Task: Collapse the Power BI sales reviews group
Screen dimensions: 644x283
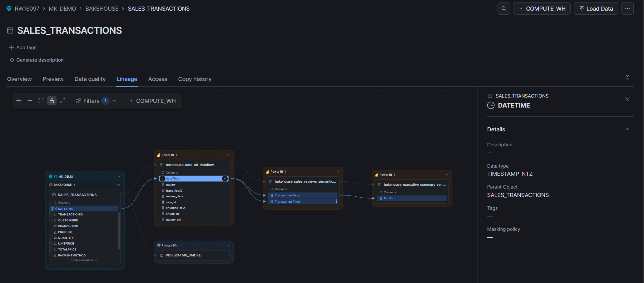Action: pos(338,172)
